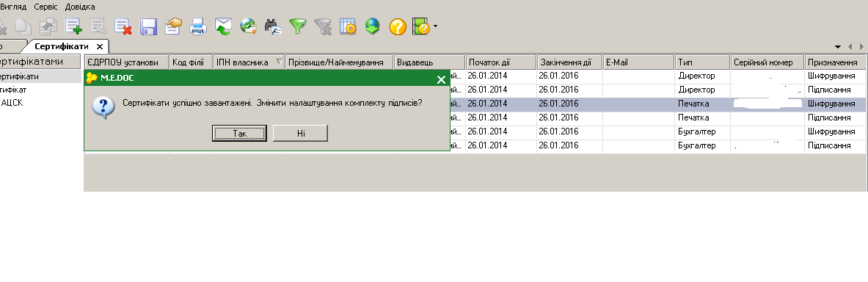This screenshot has width=868, height=282.
Task: Open the tab list dropdown arrow at right
Action: click(x=838, y=46)
